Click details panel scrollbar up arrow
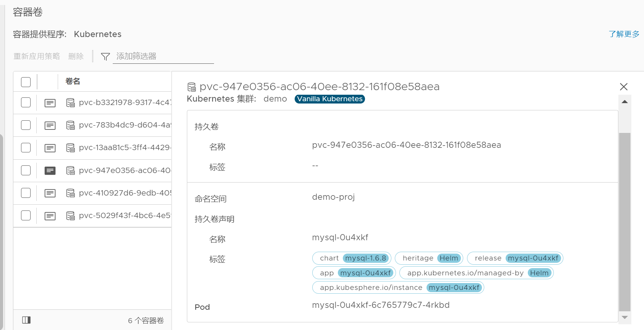This screenshot has width=644, height=330. [625, 102]
